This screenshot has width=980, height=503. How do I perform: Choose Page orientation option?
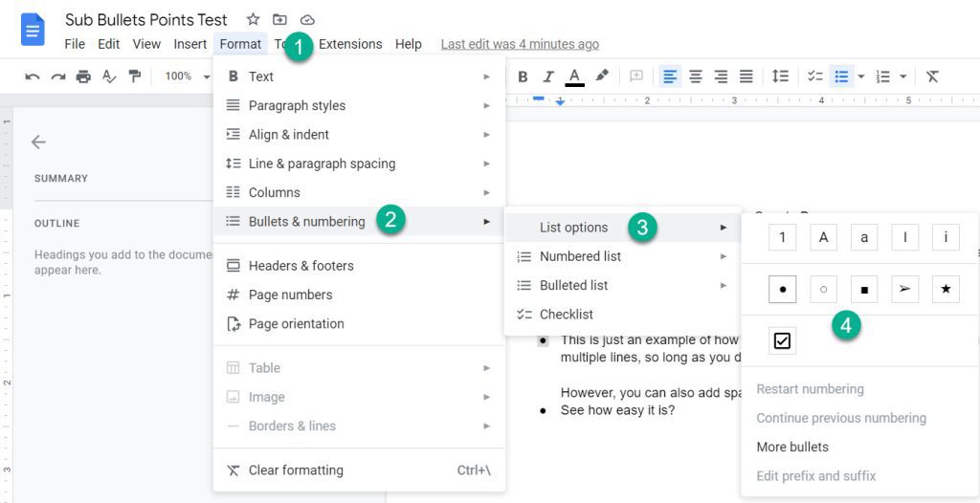(360, 323)
